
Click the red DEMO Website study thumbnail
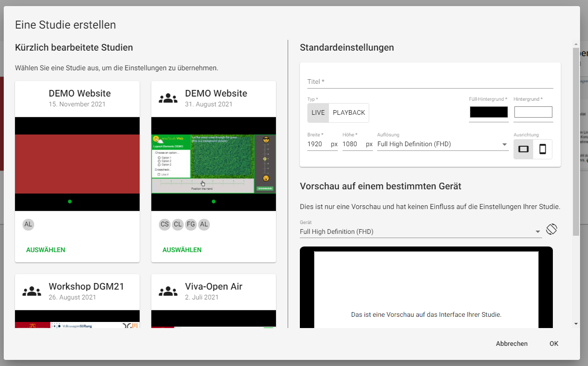77,164
